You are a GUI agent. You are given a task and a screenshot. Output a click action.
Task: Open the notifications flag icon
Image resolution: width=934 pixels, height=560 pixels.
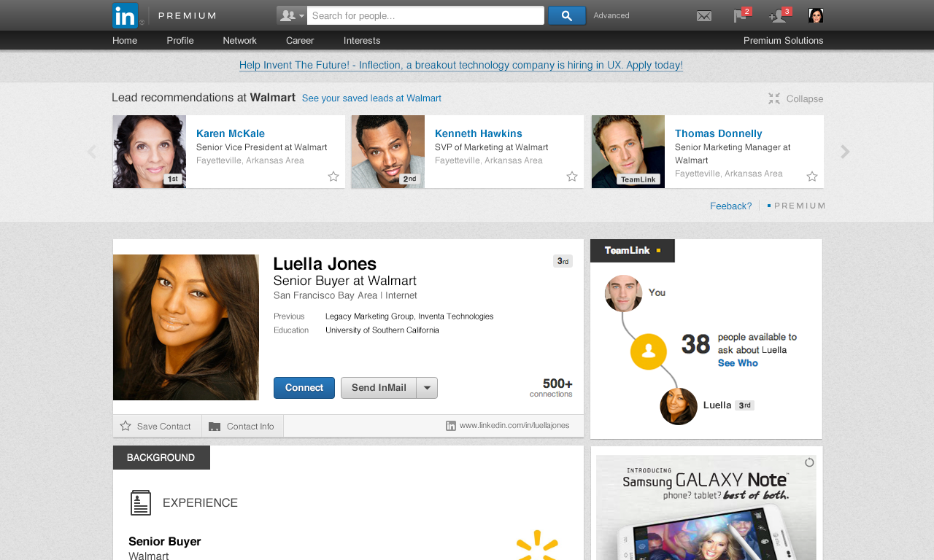740,16
